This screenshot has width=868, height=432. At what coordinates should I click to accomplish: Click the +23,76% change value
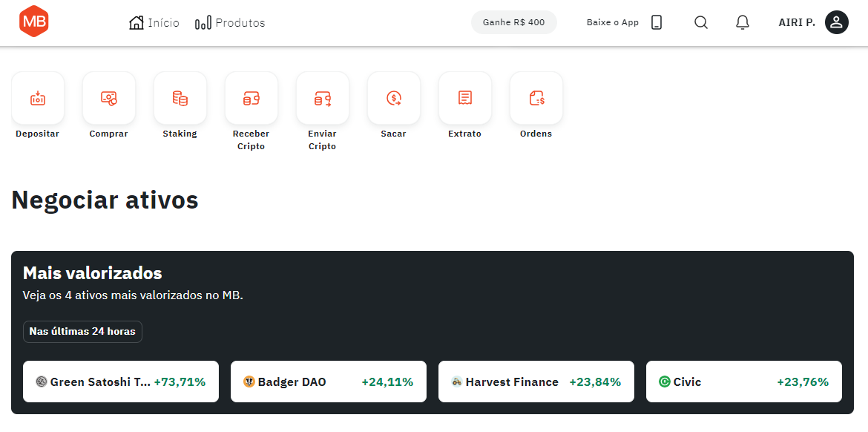[803, 382]
